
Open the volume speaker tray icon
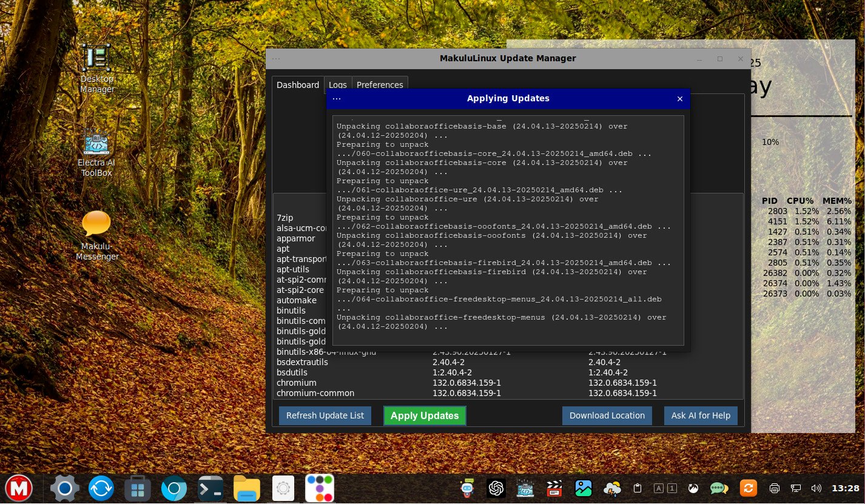[815, 488]
